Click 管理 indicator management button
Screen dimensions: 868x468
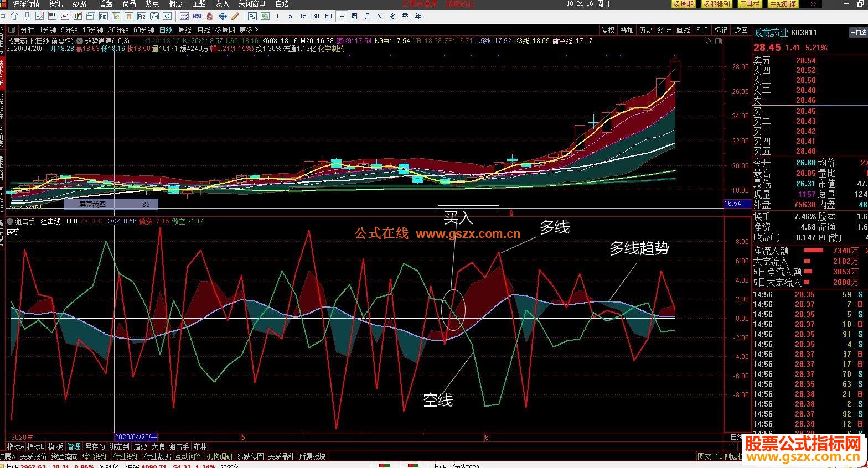(x=74, y=446)
